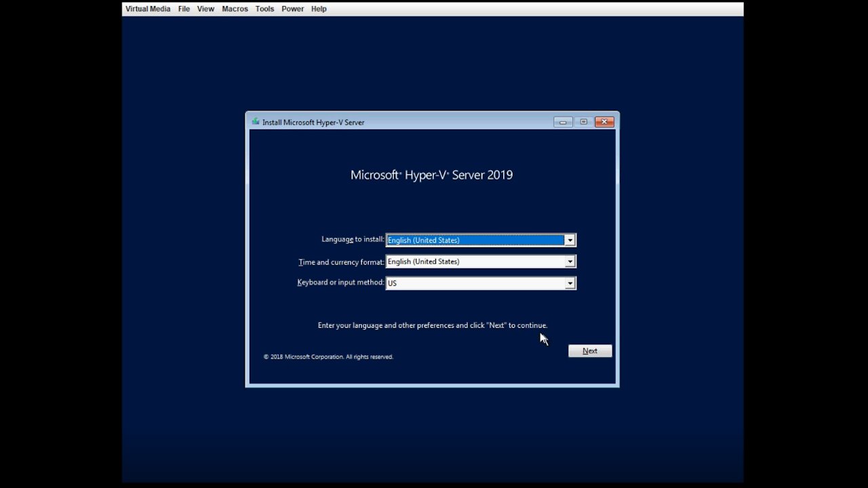This screenshot has width=868, height=488.
Task: Click the 'Language to install' label
Action: [352, 239]
